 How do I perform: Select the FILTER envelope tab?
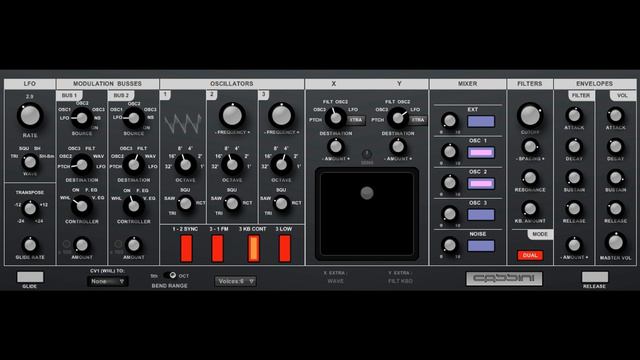click(x=580, y=96)
